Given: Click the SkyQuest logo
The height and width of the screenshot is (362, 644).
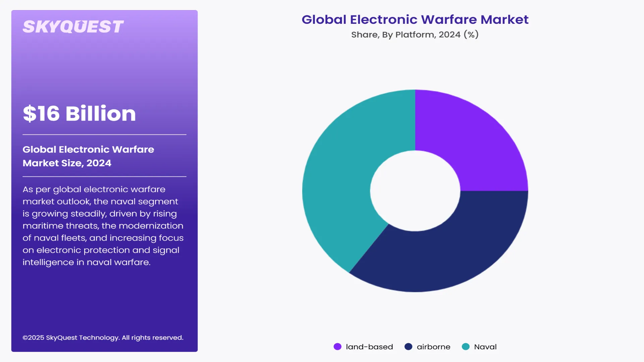Looking at the screenshot, I should (x=73, y=26).
